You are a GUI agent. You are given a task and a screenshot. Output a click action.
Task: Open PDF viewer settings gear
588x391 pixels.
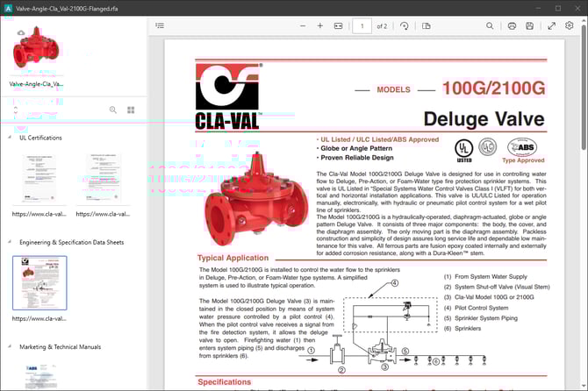tap(570, 26)
